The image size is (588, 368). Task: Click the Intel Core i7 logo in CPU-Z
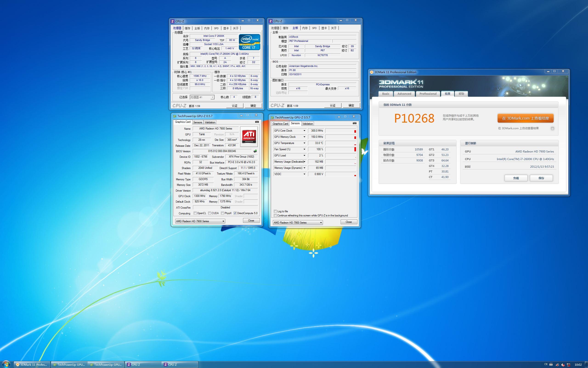pyautogui.click(x=249, y=42)
